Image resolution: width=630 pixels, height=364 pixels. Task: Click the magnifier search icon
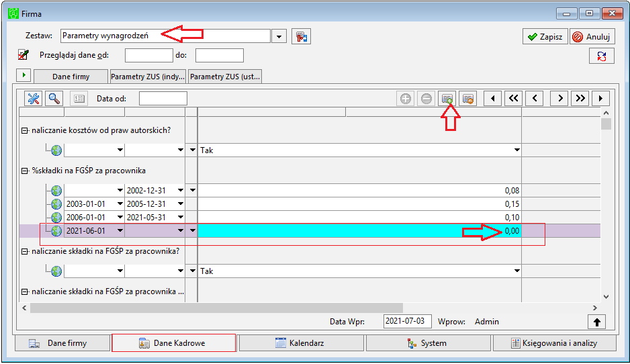point(54,99)
